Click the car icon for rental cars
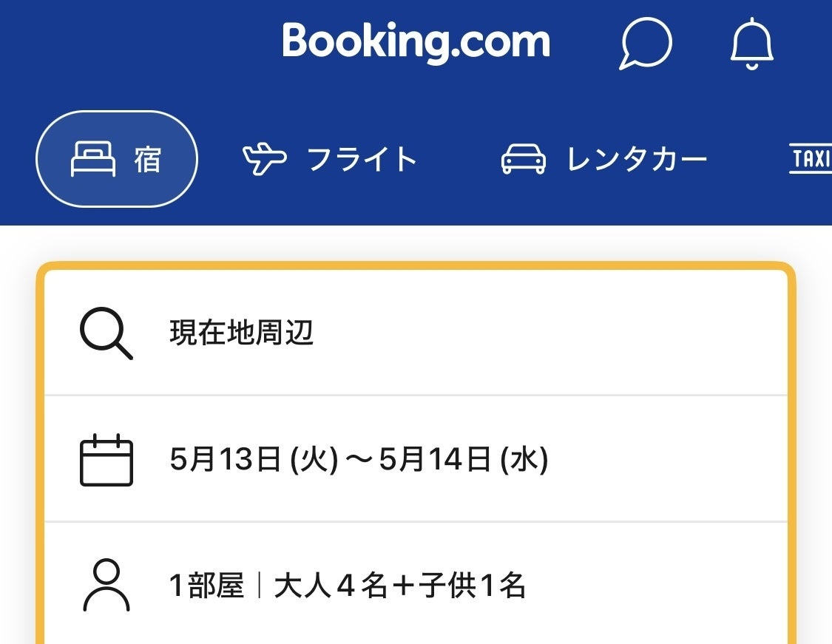Viewport: 832px width, 644px height. point(524,159)
